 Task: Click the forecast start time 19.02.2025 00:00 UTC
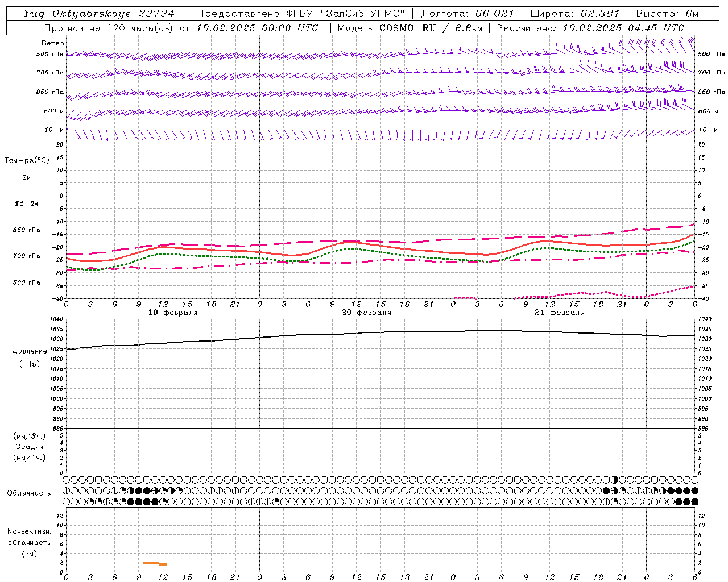coord(257,28)
